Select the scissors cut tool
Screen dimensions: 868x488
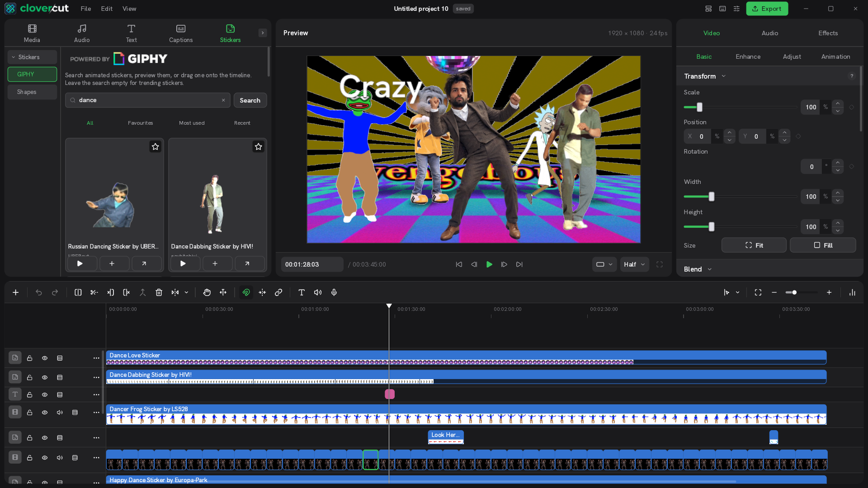click(x=94, y=292)
